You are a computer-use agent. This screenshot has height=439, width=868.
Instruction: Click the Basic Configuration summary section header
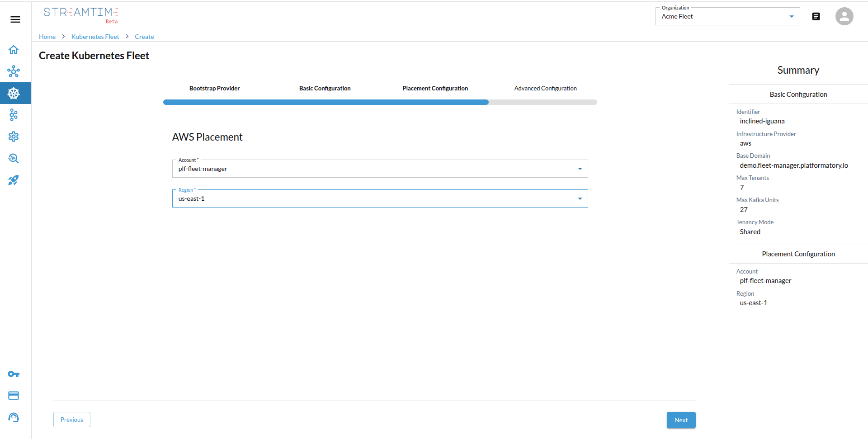(x=798, y=94)
